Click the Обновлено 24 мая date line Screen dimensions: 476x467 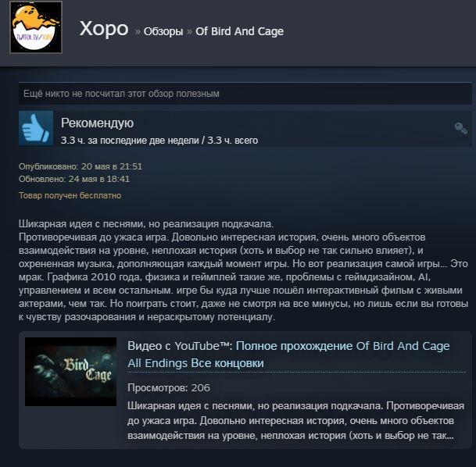[x=74, y=179]
